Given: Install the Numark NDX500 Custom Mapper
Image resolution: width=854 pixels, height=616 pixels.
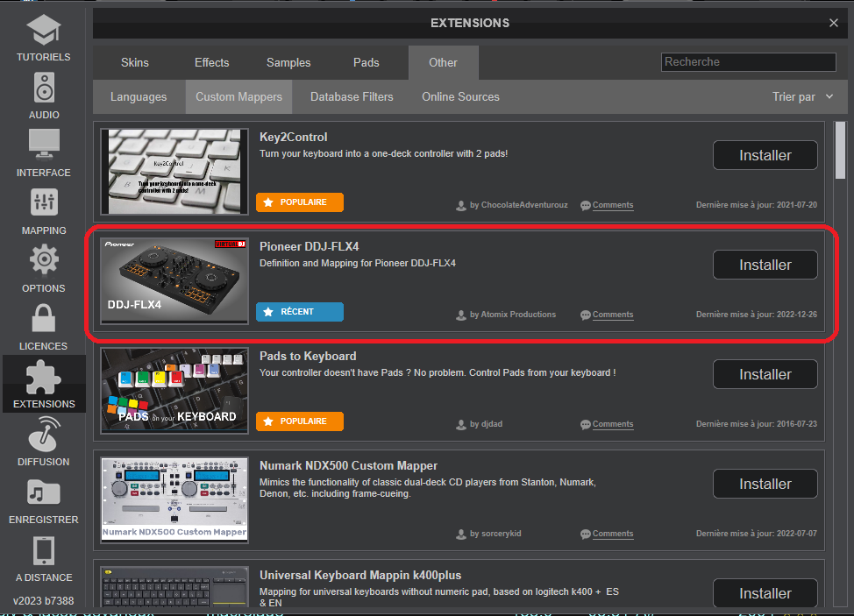Looking at the screenshot, I should 765,484.
